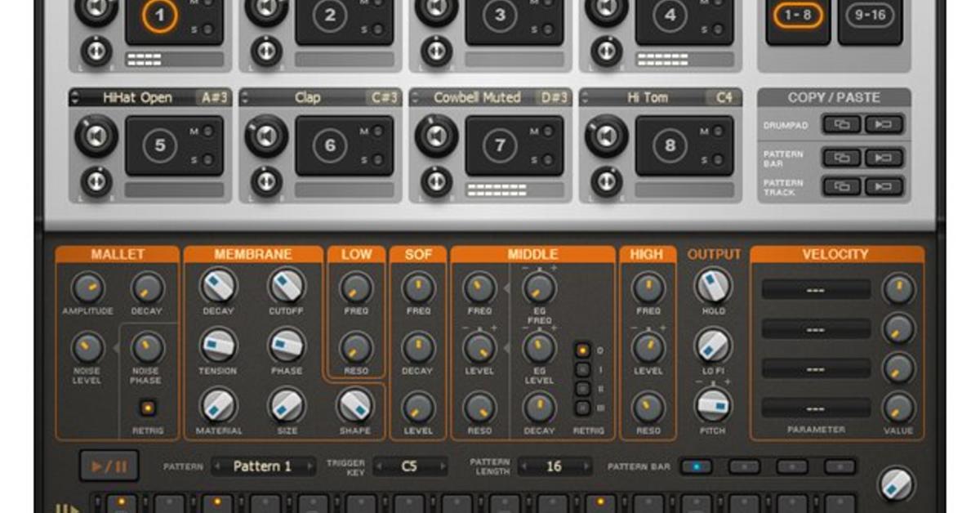Open the Trigger Key C5 field
Screen dimensions: 980x513
click(x=410, y=466)
